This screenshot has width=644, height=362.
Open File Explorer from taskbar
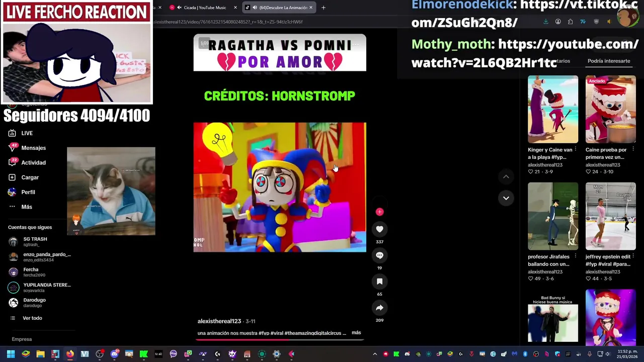[40, 354]
